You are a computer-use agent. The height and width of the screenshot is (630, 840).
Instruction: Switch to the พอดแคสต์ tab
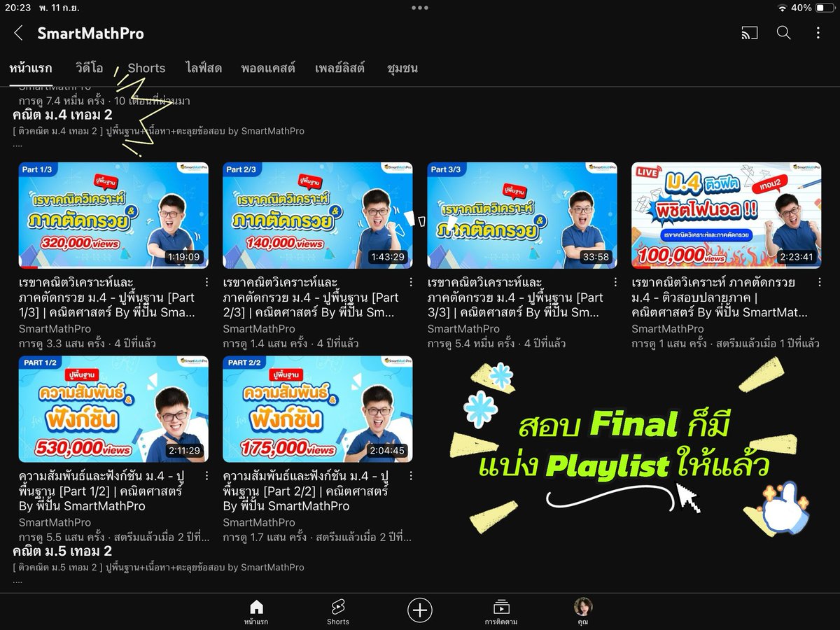[268, 68]
